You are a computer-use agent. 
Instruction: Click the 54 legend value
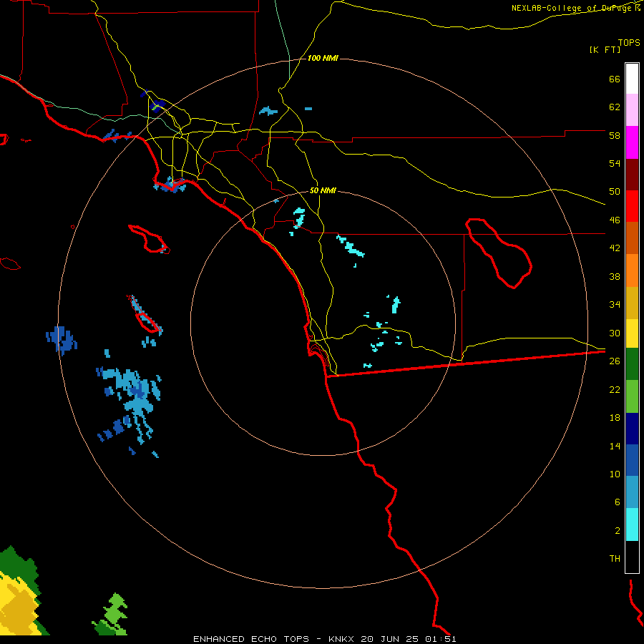click(x=615, y=163)
